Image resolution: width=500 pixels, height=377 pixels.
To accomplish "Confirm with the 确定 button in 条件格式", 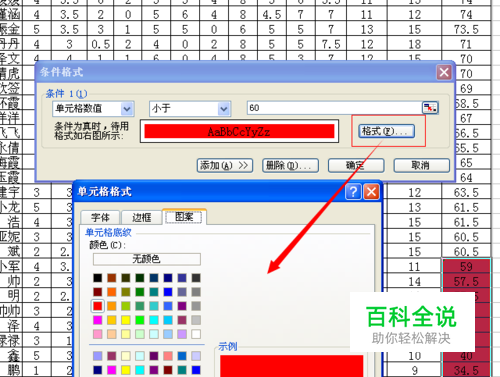I will (x=356, y=165).
